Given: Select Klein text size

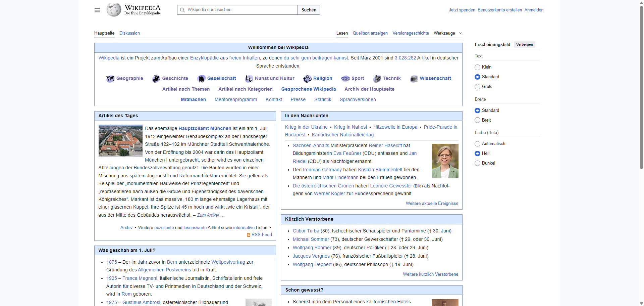Looking at the screenshot, I should 477,67.
